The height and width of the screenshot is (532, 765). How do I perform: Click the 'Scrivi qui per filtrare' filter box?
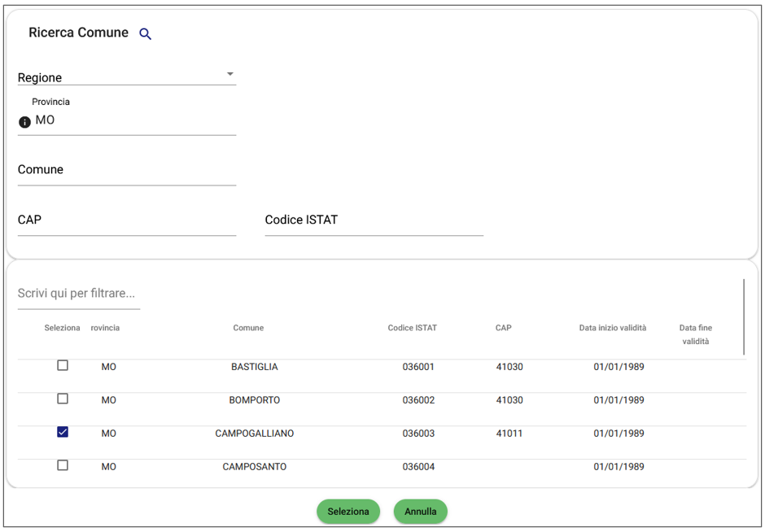pos(78,294)
